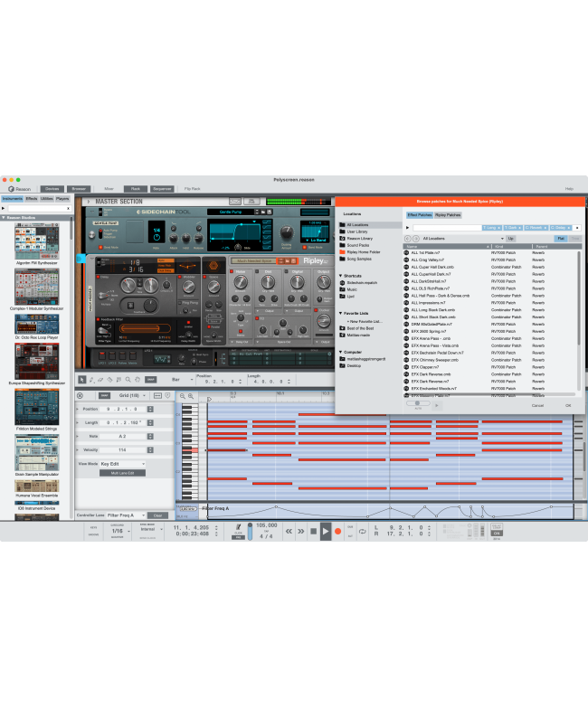Click the Algoritm FM Synthesizer thumbnail

coord(36,241)
